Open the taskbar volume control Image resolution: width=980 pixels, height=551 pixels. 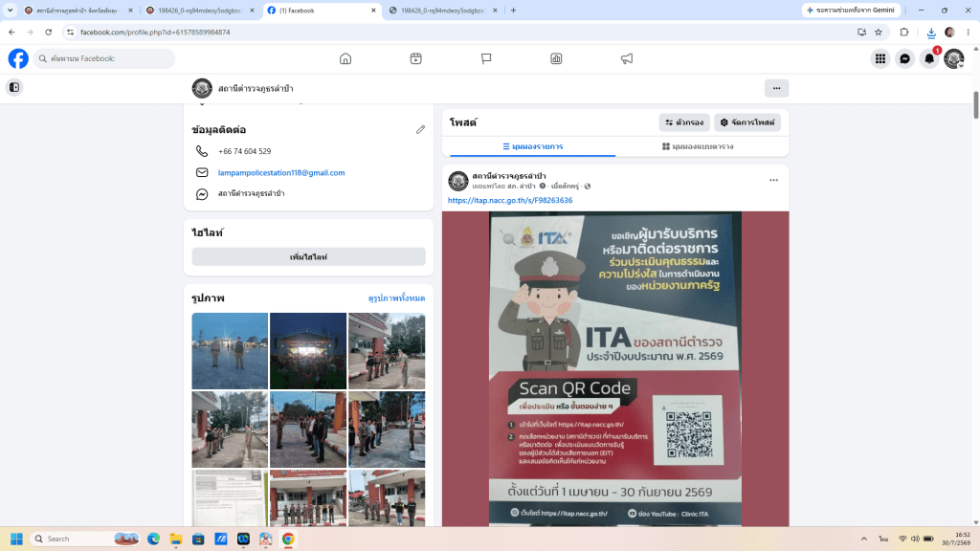[x=915, y=539]
